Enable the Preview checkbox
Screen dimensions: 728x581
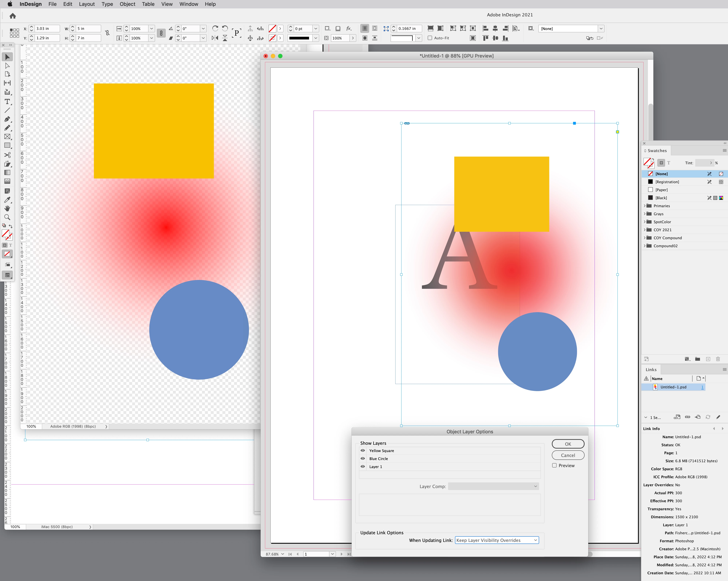point(554,465)
